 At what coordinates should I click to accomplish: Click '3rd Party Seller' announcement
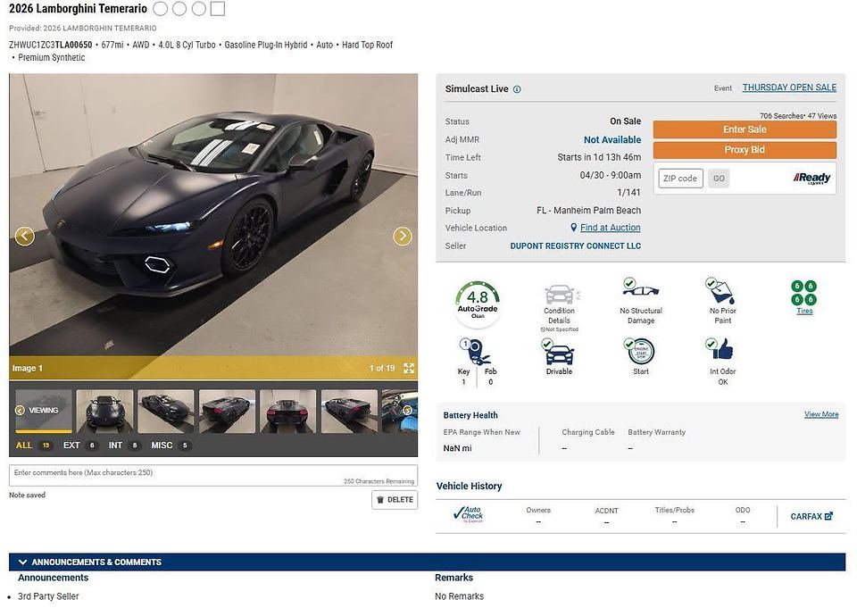point(48,596)
